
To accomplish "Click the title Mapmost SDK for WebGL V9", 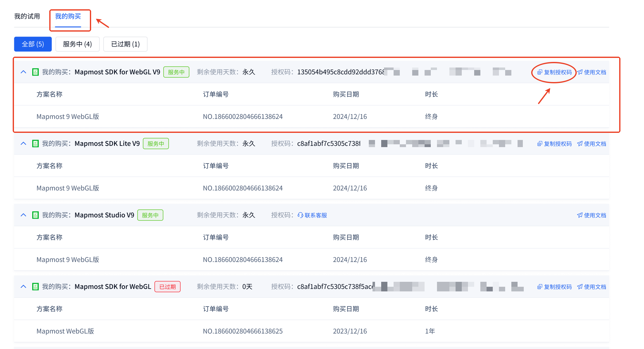I will pos(117,72).
